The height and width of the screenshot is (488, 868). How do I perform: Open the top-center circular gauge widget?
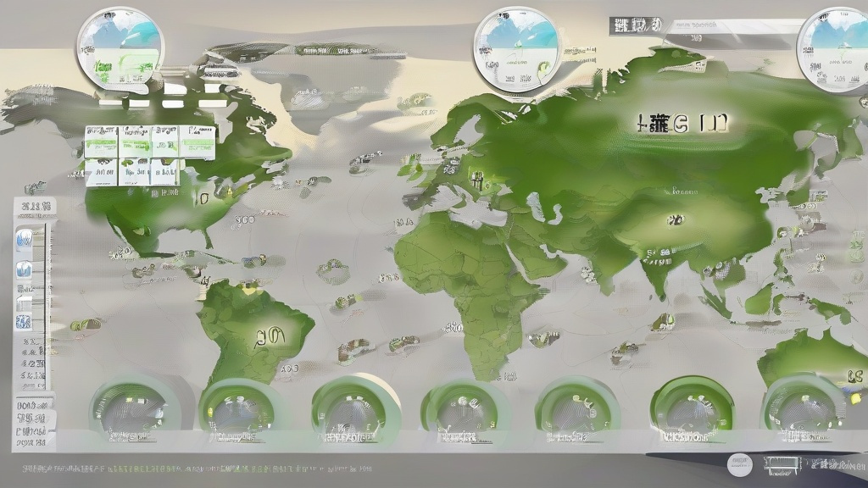pos(516,47)
